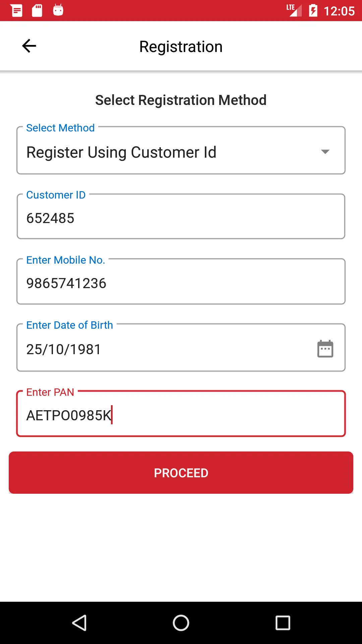Tap the battery charging icon
Viewport: 362px width, 644px height.
[x=313, y=10]
